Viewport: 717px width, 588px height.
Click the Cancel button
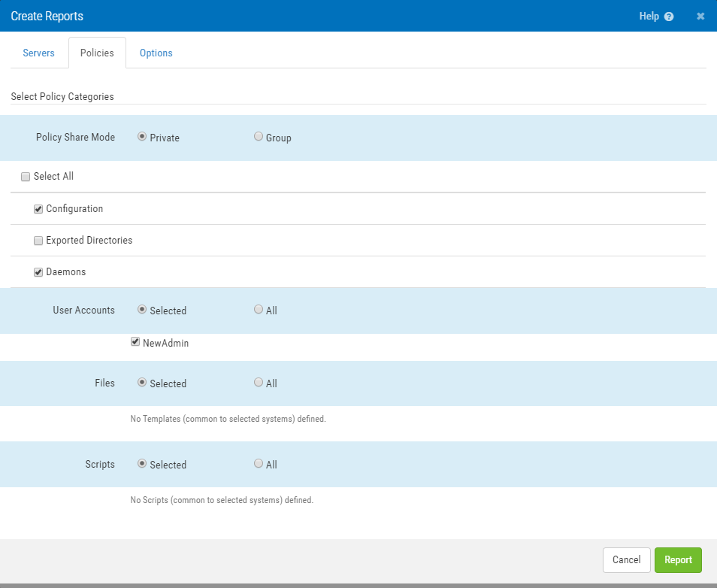(627, 560)
